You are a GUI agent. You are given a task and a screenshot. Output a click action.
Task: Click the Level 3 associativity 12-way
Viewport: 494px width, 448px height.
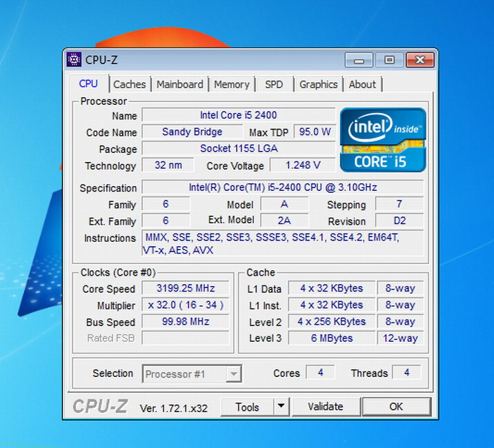(x=400, y=338)
